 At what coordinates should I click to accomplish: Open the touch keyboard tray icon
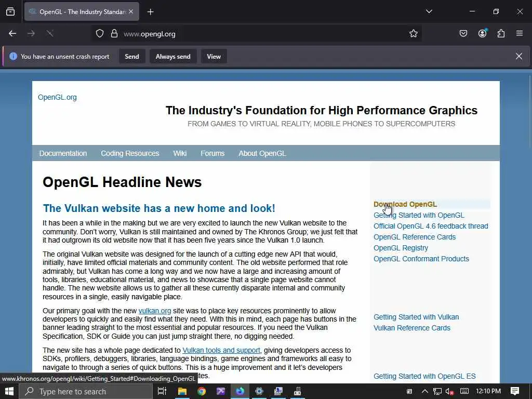(464, 391)
